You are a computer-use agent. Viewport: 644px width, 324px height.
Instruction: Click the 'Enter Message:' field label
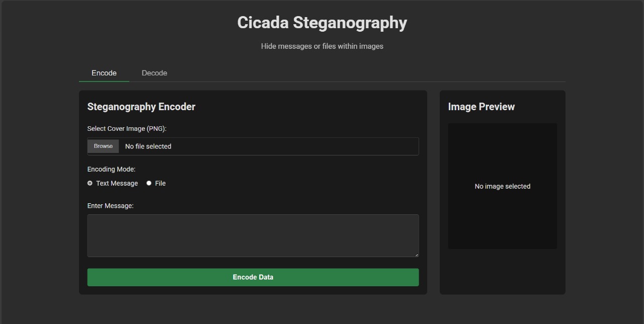pyautogui.click(x=110, y=206)
